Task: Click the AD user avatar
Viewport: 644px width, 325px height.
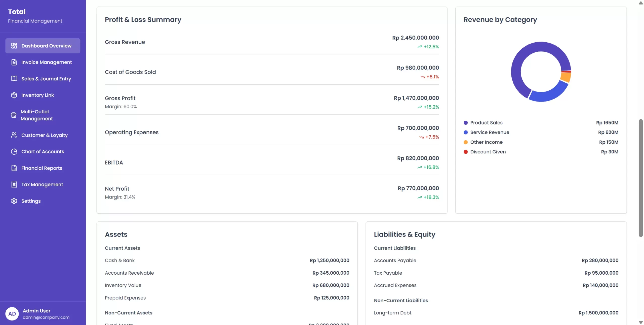Action: (x=12, y=314)
